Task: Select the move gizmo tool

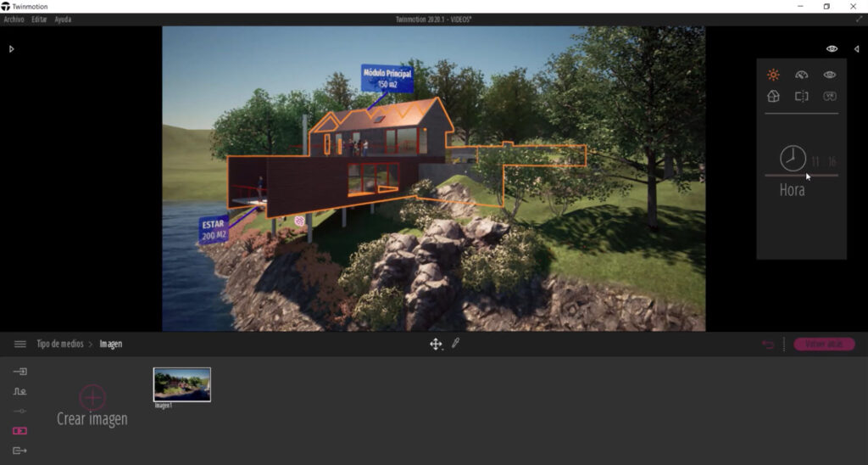Action: point(436,344)
